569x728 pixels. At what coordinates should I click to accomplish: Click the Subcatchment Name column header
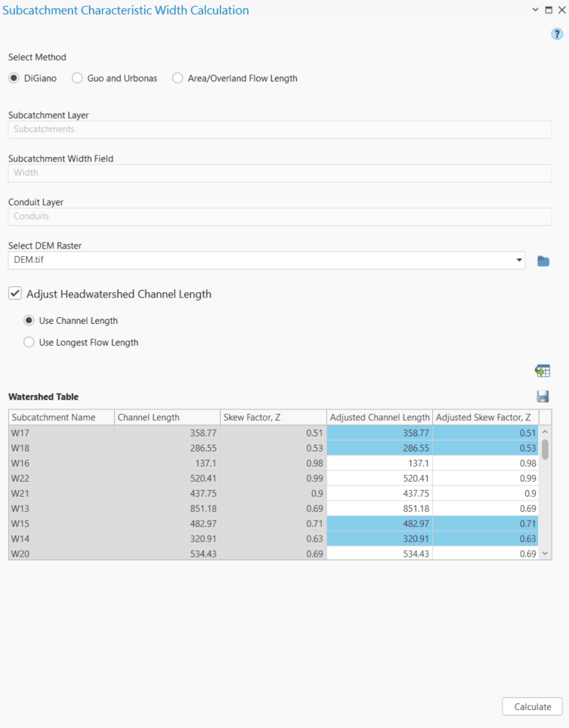60,416
